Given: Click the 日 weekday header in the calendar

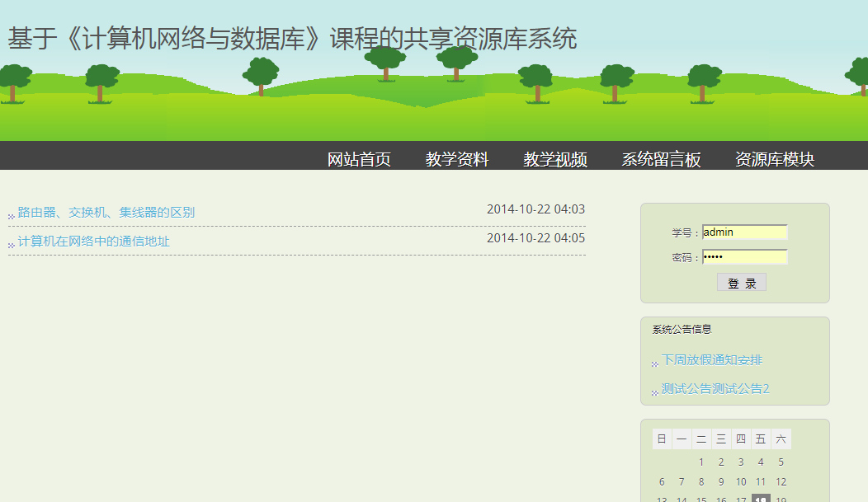Looking at the screenshot, I should 661,439.
